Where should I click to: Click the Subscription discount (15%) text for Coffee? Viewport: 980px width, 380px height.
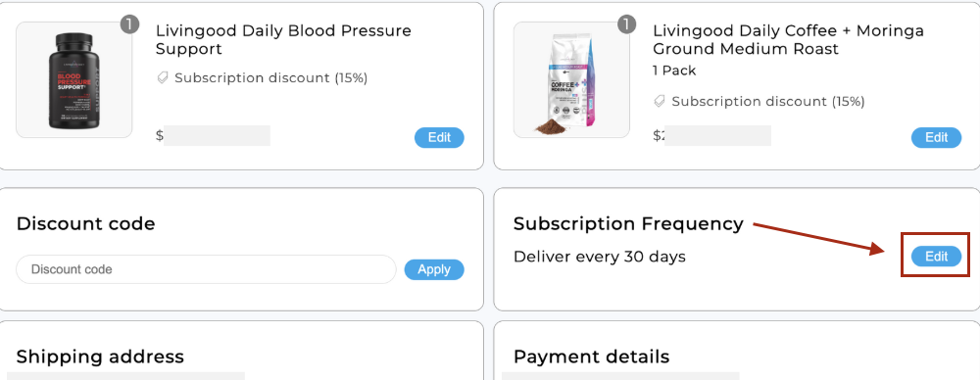coord(768,101)
